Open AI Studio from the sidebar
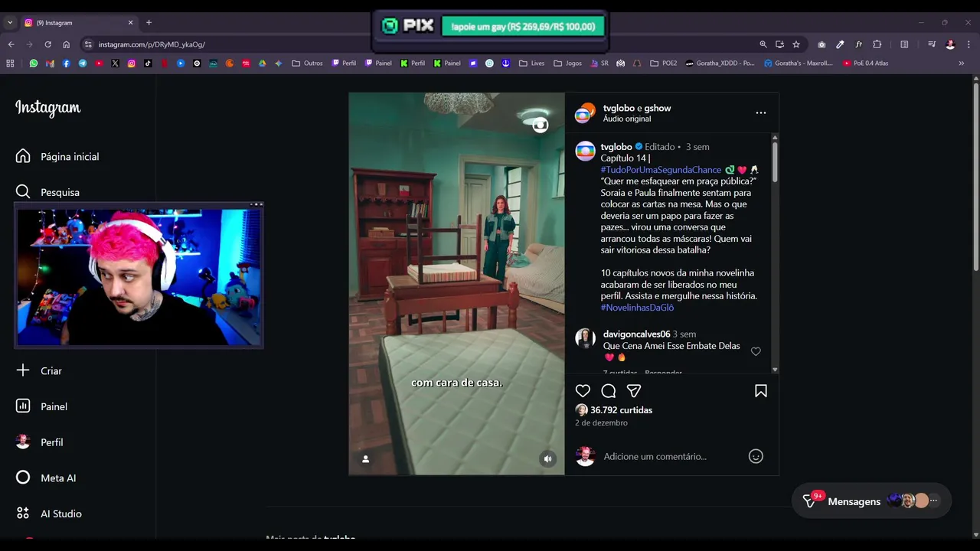 click(x=49, y=514)
